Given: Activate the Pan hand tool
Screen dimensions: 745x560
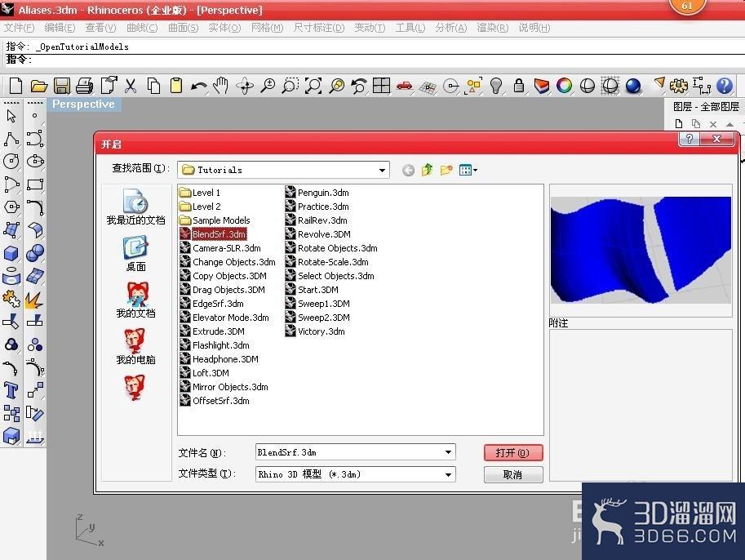Looking at the screenshot, I should click(221, 86).
